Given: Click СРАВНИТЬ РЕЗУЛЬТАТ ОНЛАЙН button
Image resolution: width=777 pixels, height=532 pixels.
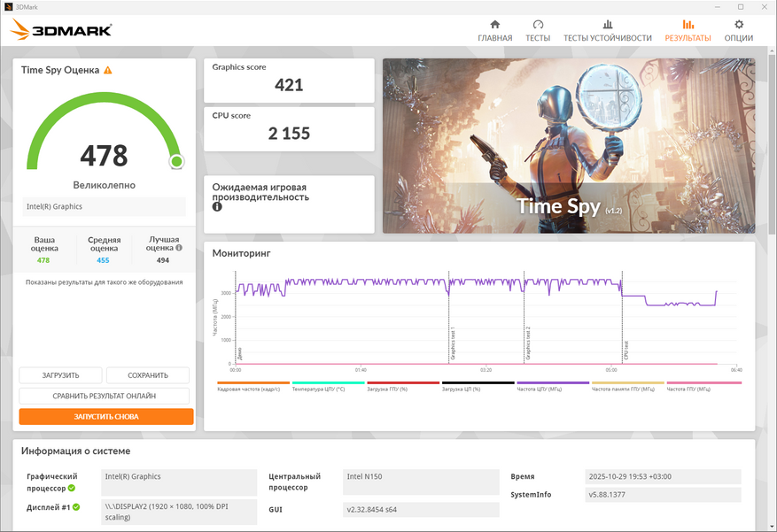Looking at the screenshot, I should [x=104, y=396].
